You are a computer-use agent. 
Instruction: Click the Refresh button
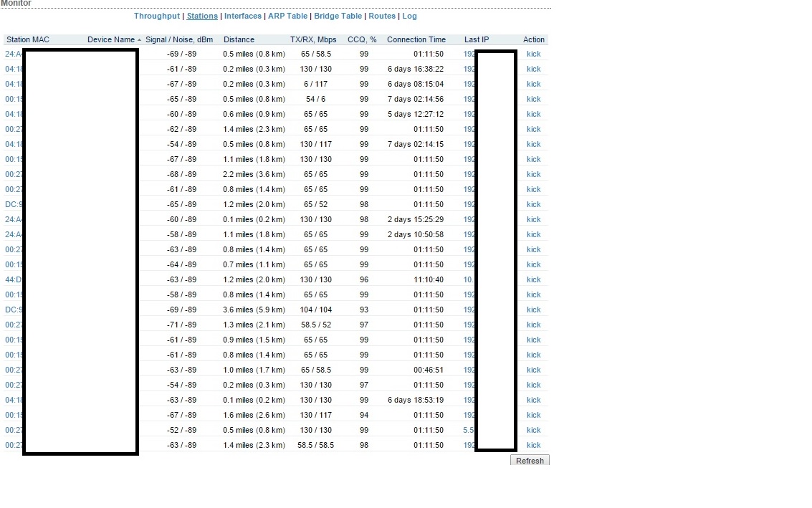click(x=530, y=461)
